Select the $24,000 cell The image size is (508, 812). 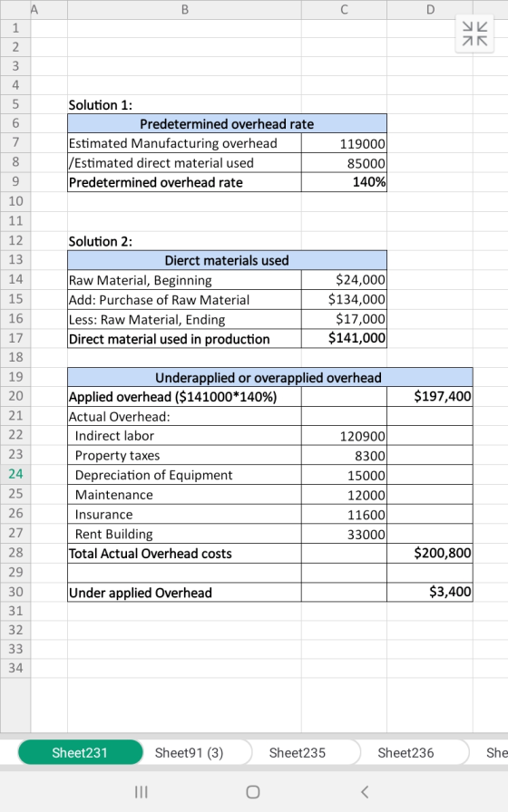pyautogui.click(x=344, y=280)
